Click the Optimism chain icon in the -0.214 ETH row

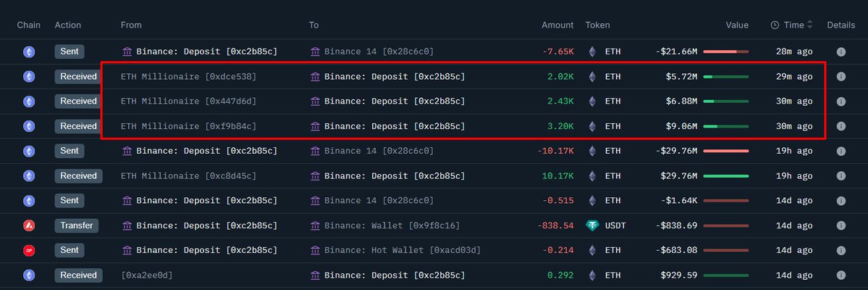29,250
